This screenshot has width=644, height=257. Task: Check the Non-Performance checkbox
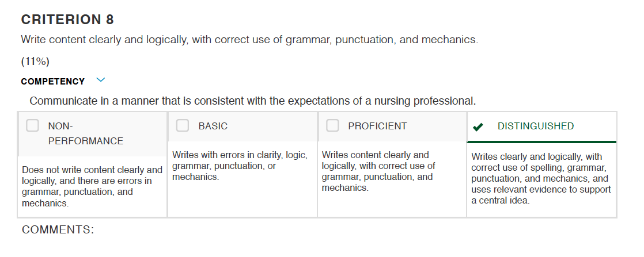[x=32, y=125]
